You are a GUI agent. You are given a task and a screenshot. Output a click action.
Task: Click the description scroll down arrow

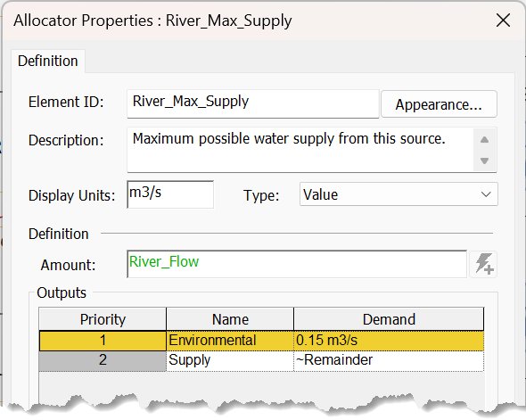(x=484, y=161)
